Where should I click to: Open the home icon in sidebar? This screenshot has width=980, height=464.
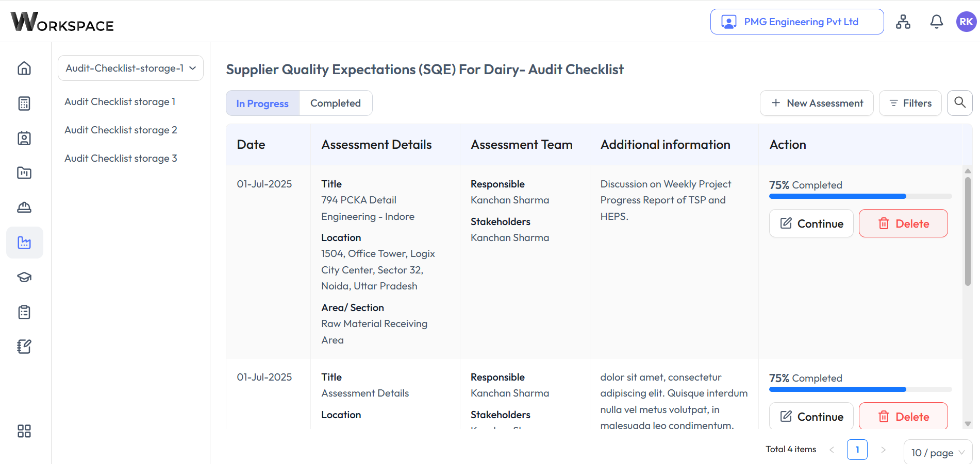coord(24,68)
